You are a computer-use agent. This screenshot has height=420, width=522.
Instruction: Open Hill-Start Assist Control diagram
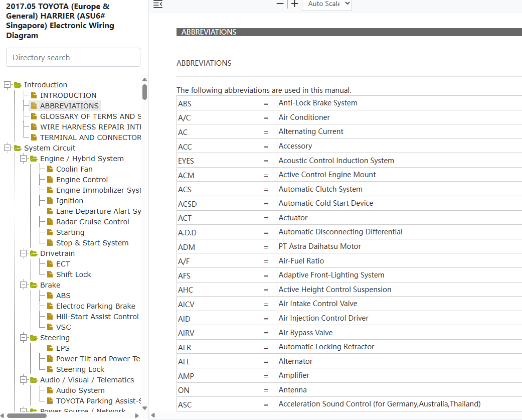point(97,317)
